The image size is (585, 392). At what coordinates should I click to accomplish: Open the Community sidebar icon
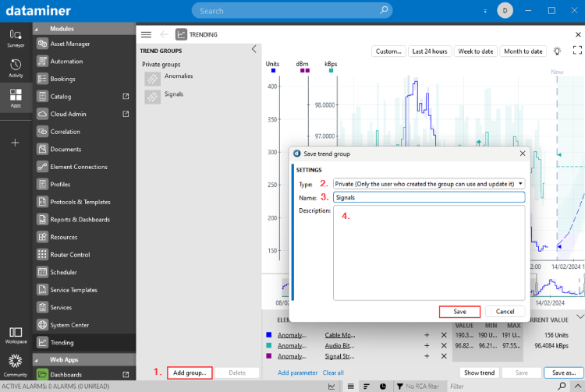pyautogui.click(x=16, y=366)
